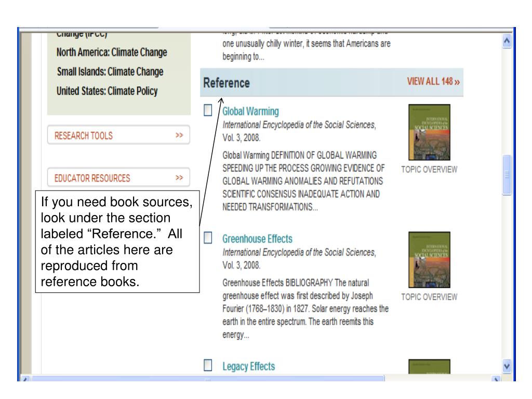Open United States: Climate Policy topic
The width and height of the screenshot is (532, 399).
[x=107, y=91]
